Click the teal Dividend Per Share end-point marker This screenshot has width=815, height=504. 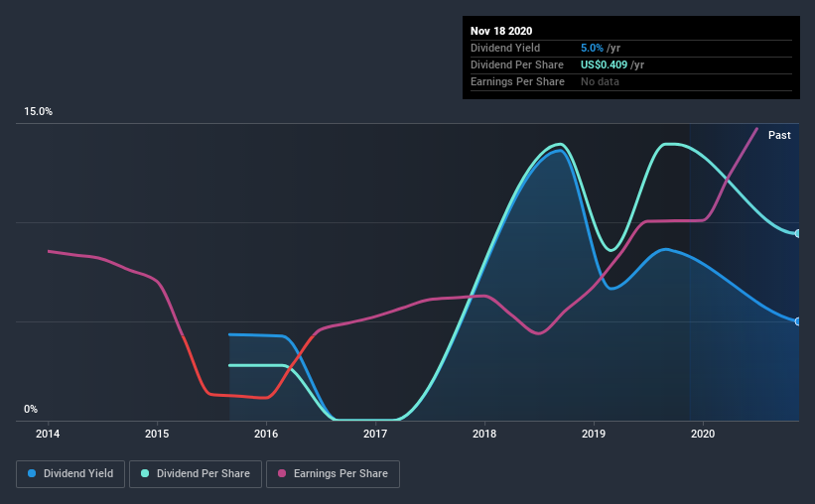pyautogui.click(x=797, y=234)
